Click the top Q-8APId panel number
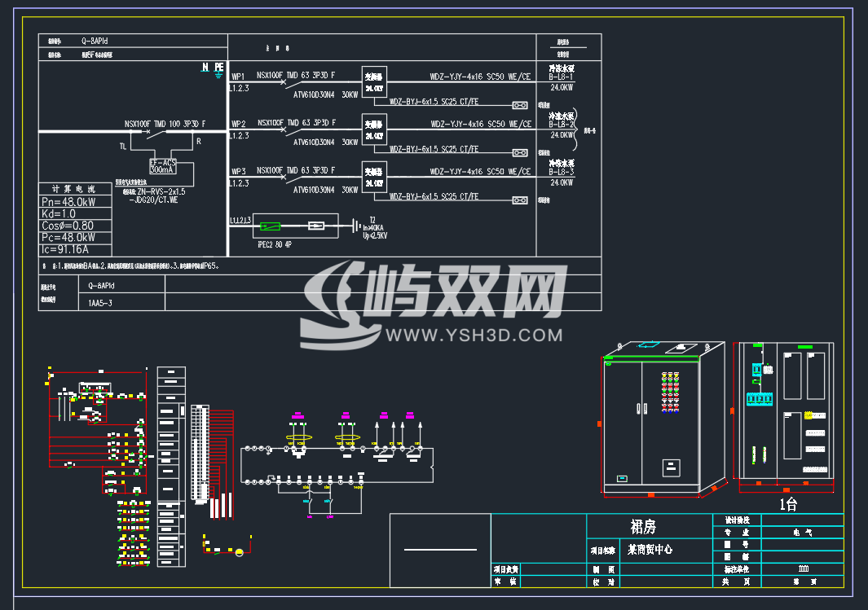 click(x=95, y=41)
